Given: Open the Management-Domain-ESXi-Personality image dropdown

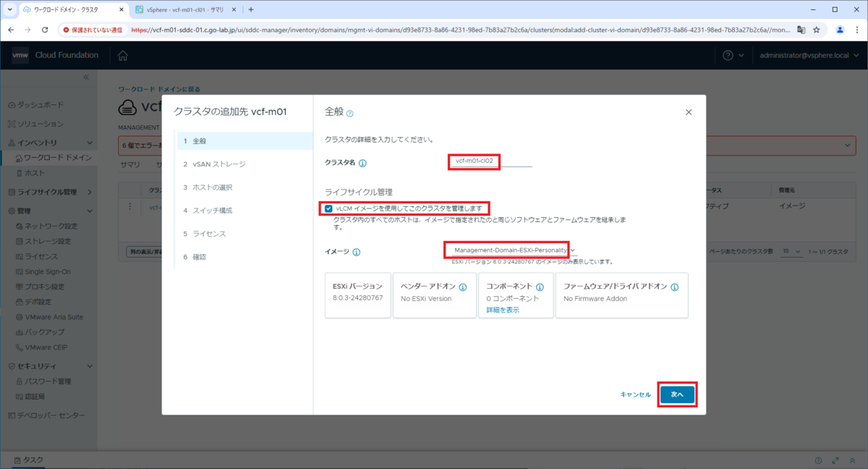Looking at the screenshot, I should (x=514, y=250).
